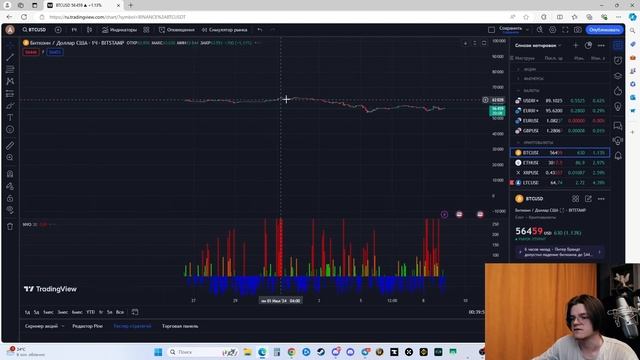Open the Alerts panel clock icon
This screenshot has width=640, height=360.
[618, 60]
